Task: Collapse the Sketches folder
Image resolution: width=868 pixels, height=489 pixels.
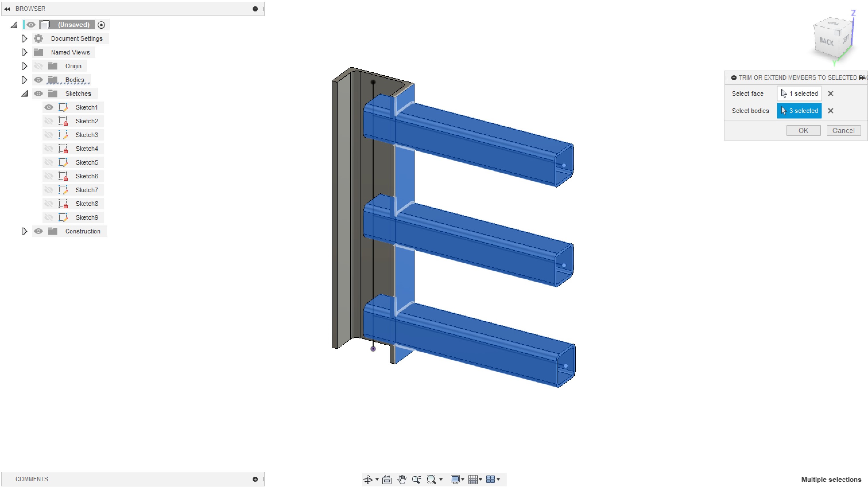Action: click(24, 93)
